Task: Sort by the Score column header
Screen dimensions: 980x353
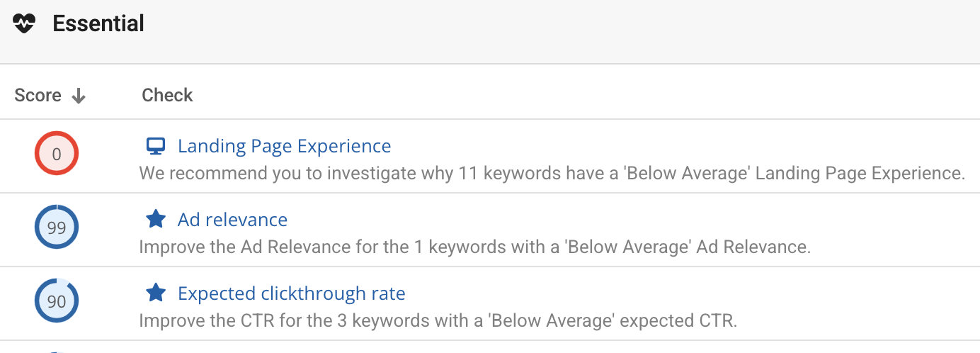Action: click(x=38, y=95)
